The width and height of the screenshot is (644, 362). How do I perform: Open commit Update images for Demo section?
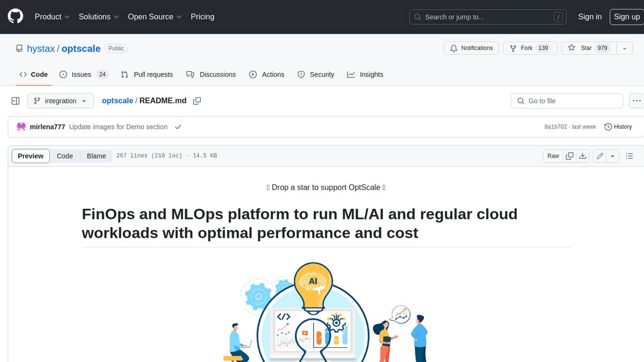tap(118, 127)
